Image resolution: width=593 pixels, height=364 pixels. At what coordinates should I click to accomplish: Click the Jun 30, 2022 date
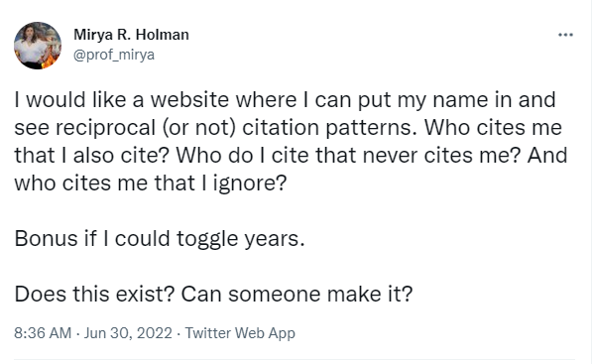point(128,333)
